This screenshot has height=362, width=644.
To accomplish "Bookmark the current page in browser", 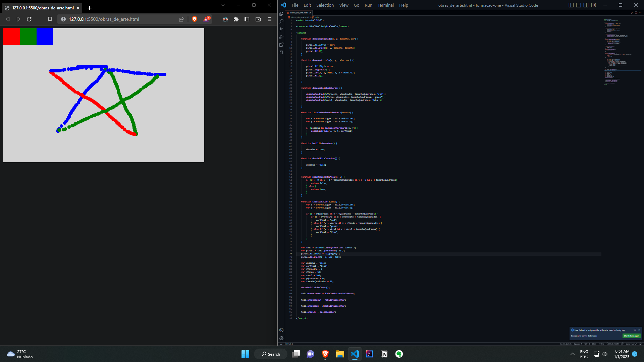I will (x=50, y=19).
